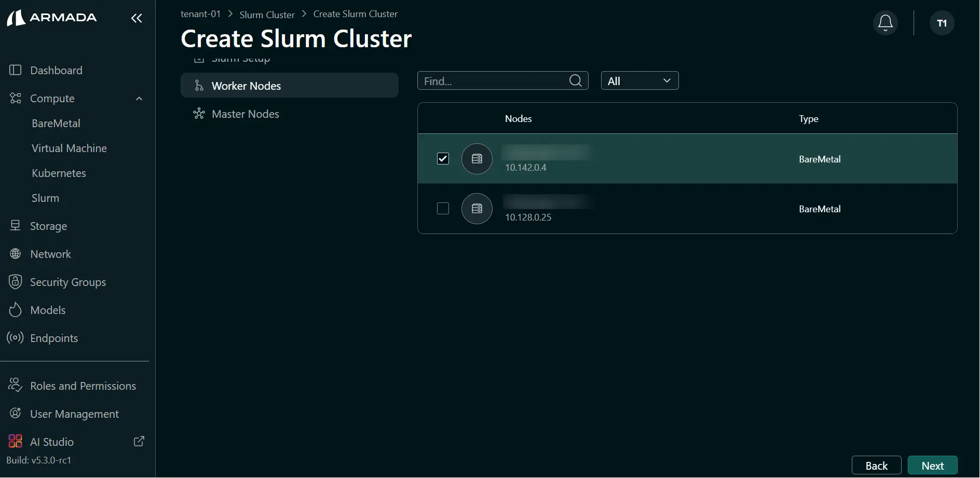
Task: Click the Endpoints broadcast icon
Action: coord(15,338)
